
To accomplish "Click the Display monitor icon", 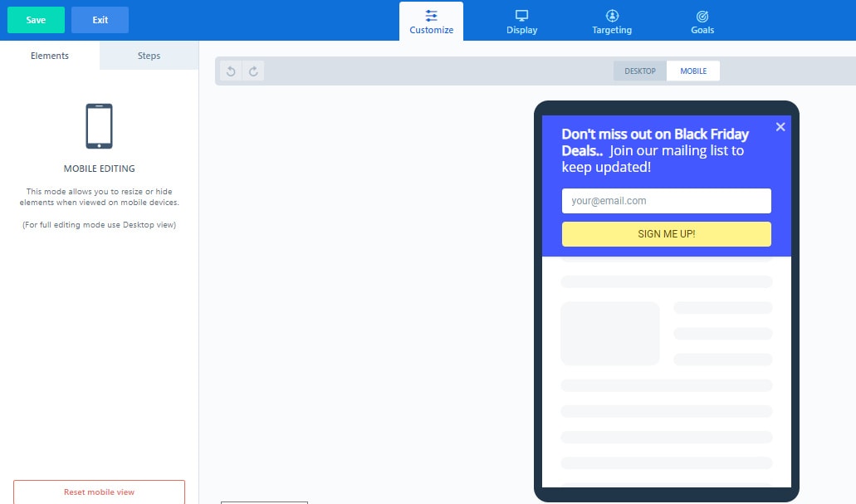I will tap(521, 14).
